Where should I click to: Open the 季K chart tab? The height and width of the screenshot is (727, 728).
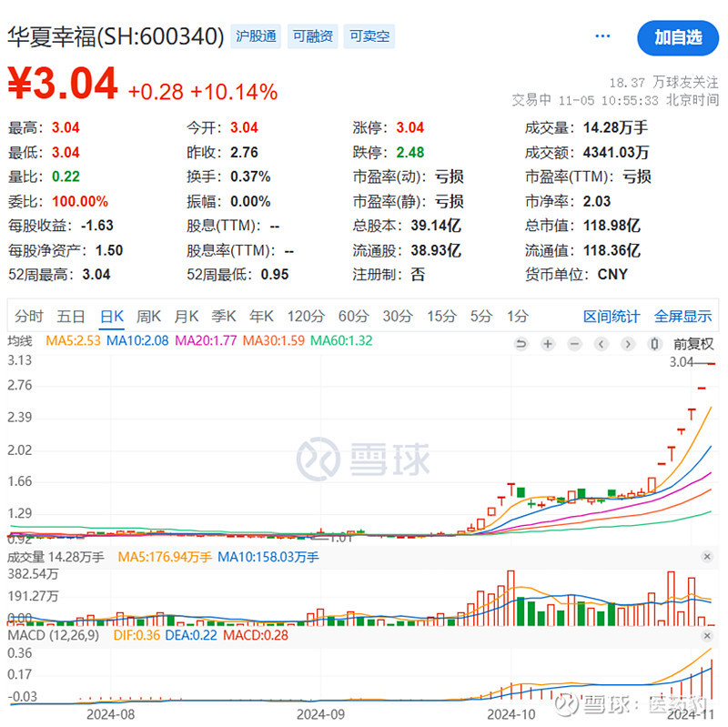tap(224, 316)
